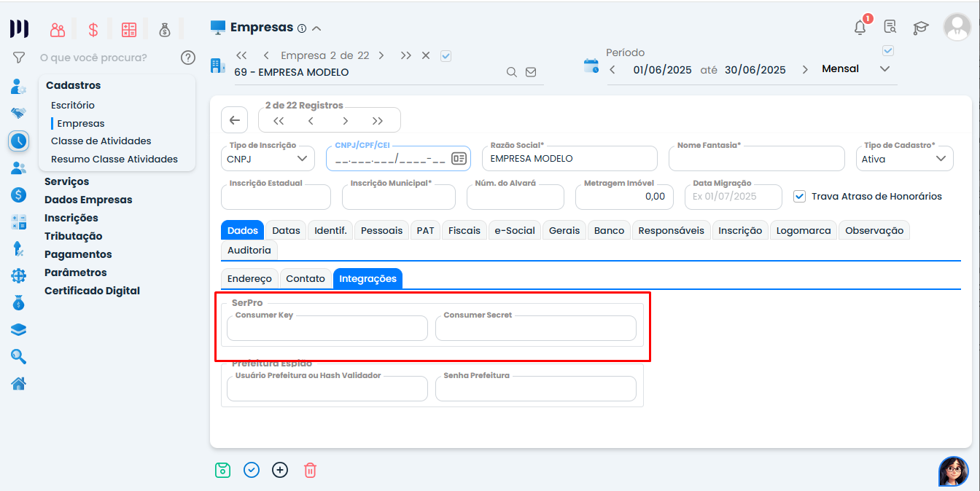Click the back arrow button
This screenshot has width=980, height=491.
coord(234,120)
